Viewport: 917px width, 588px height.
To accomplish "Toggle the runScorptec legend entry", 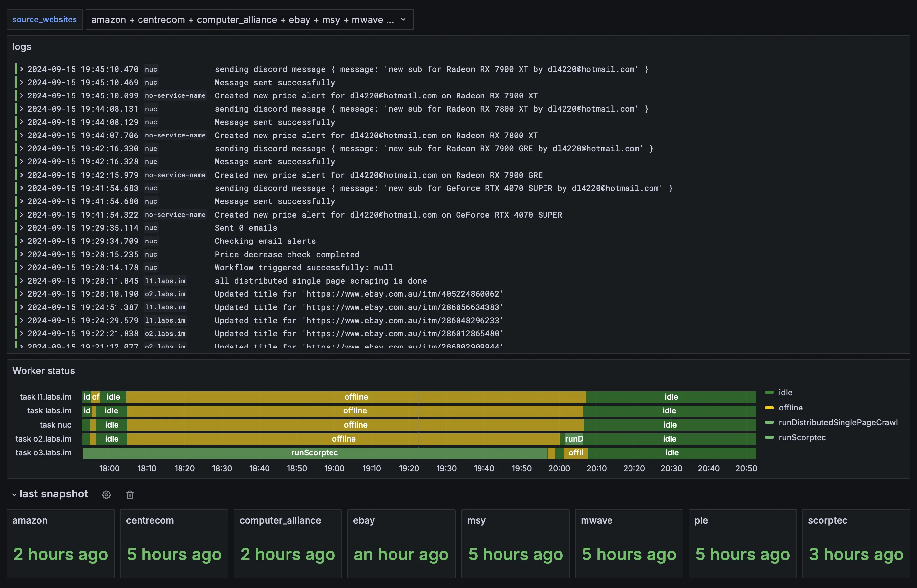I will point(802,438).
